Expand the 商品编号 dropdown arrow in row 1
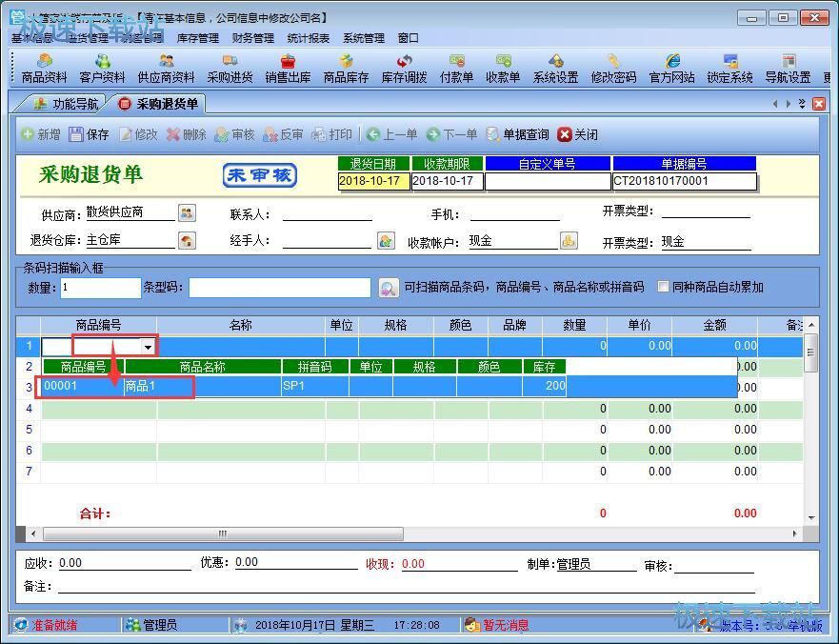The width and height of the screenshot is (839, 644). 148,347
